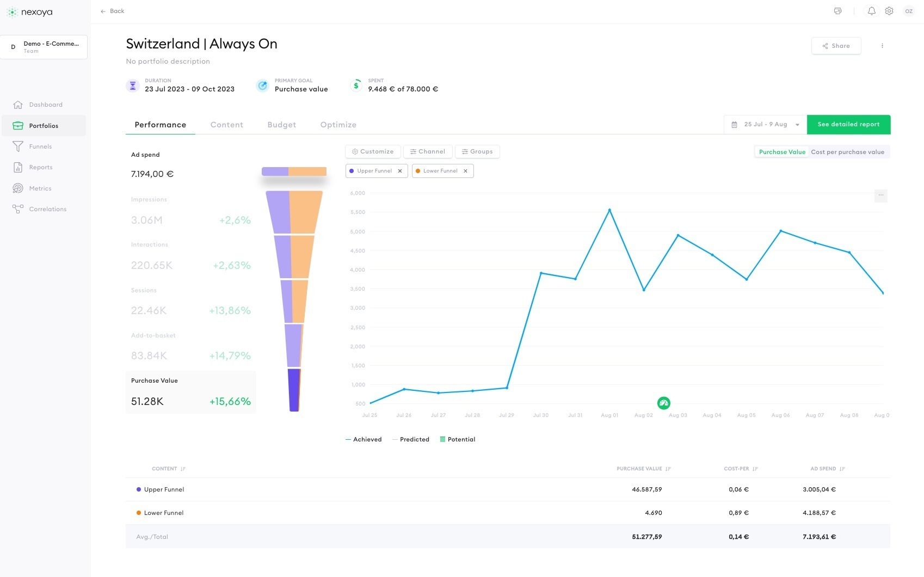Remove the Lower Funnel filter chip
This screenshot has width=924, height=577.
pyautogui.click(x=466, y=170)
